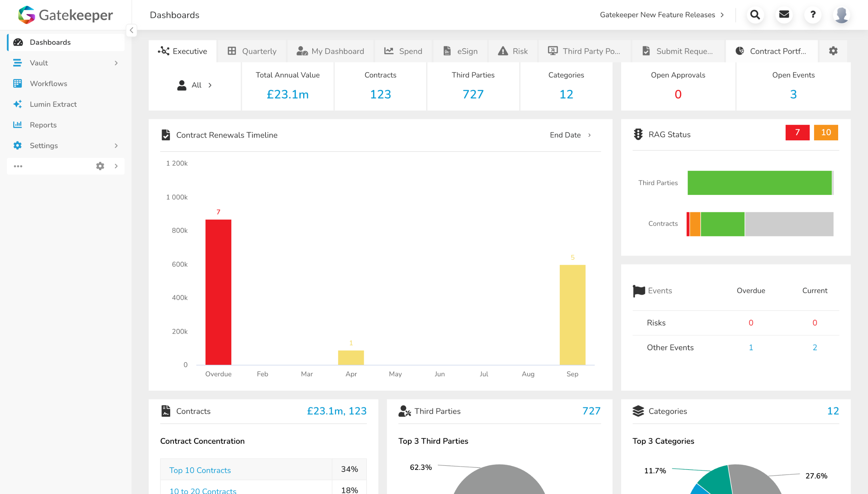868x494 pixels.
Task: Collapse the sidebar with arrow toggle
Action: [x=132, y=31]
